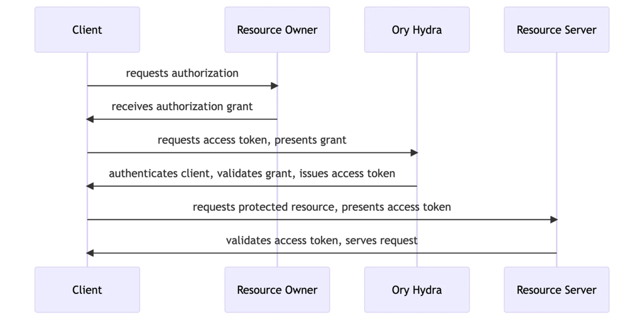The width and height of the screenshot is (644, 320).
Task: Select the Resource Server vertical lifeline
Action: (x=556, y=134)
